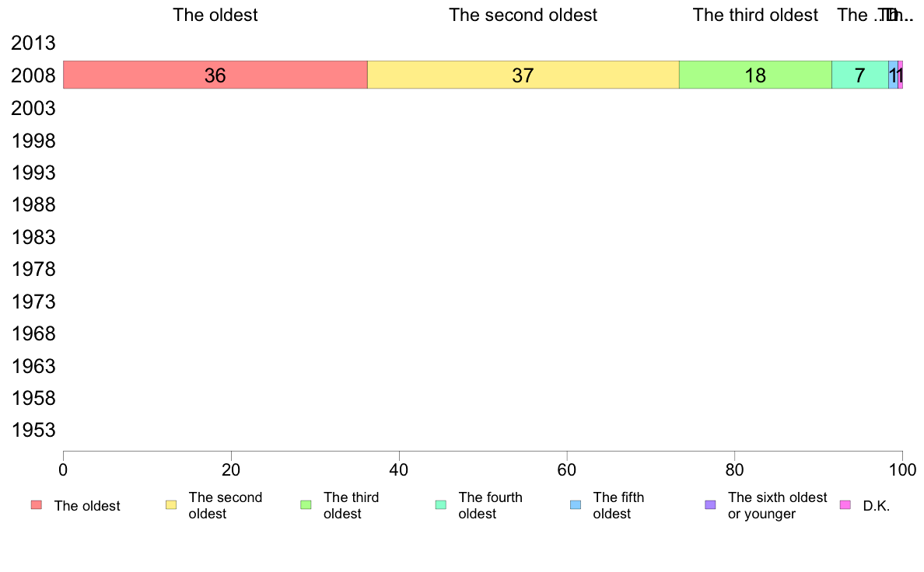Click the 1953 year label
Image resolution: width=924 pixels, height=572 pixels.
(x=33, y=430)
